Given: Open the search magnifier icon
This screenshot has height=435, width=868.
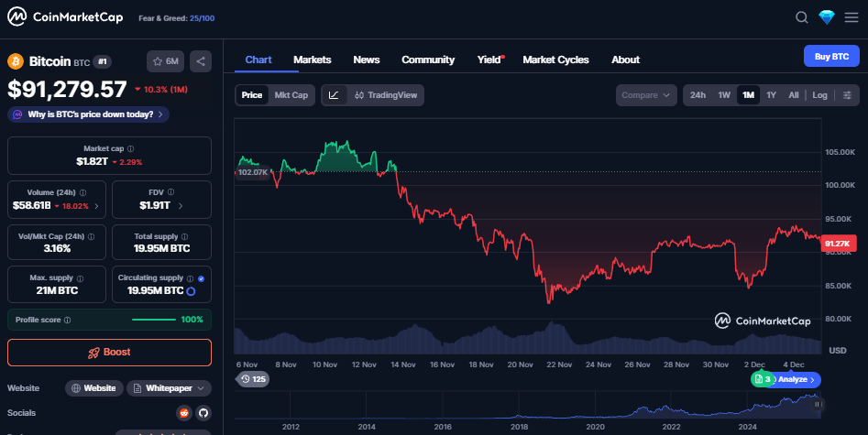Looking at the screenshot, I should click(x=802, y=17).
